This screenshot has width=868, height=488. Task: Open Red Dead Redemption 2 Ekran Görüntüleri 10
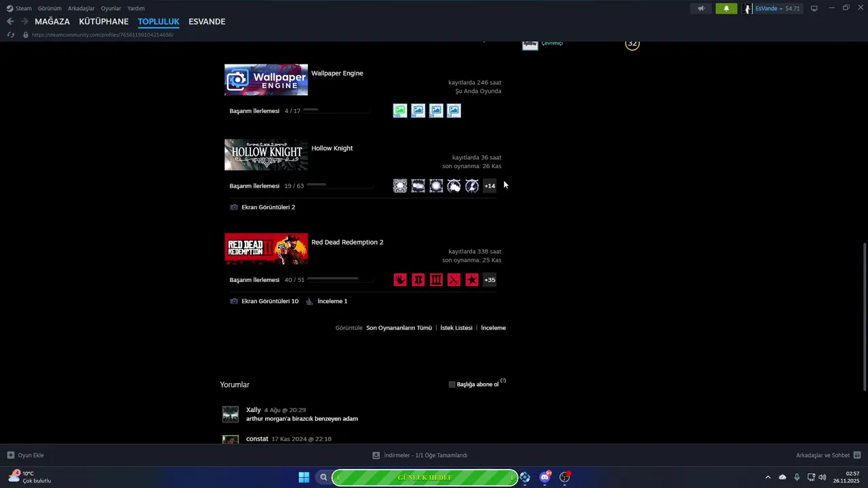pyautogui.click(x=270, y=301)
